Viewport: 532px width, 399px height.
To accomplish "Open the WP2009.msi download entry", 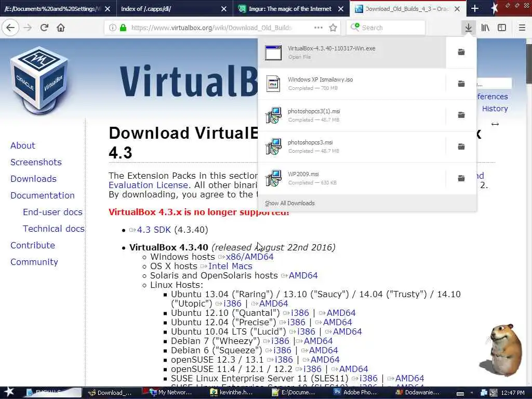I will pyautogui.click(x=352, y=178).
